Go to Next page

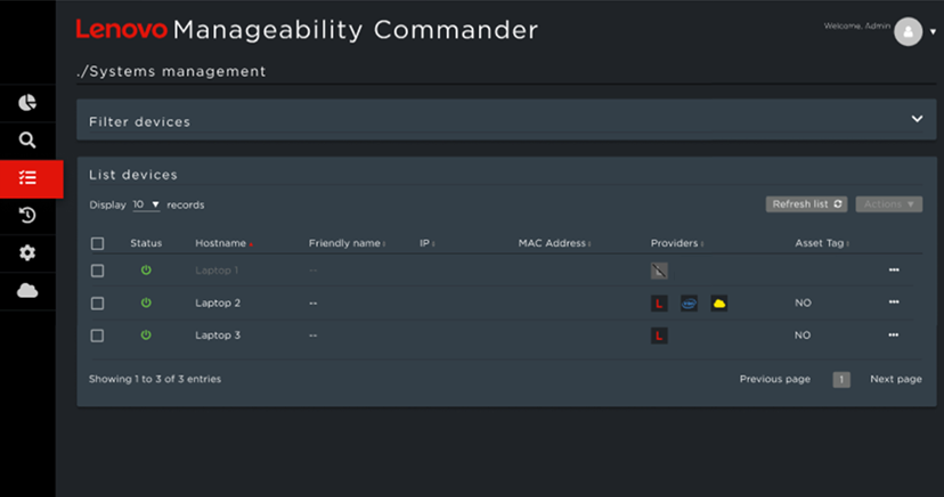click(896, 379)
